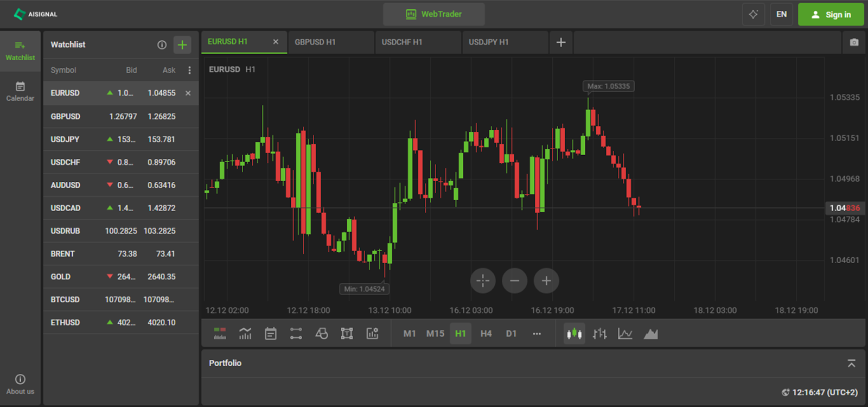Select the D1 timeframe
868x407 pixels.
[x=511, y=334]
